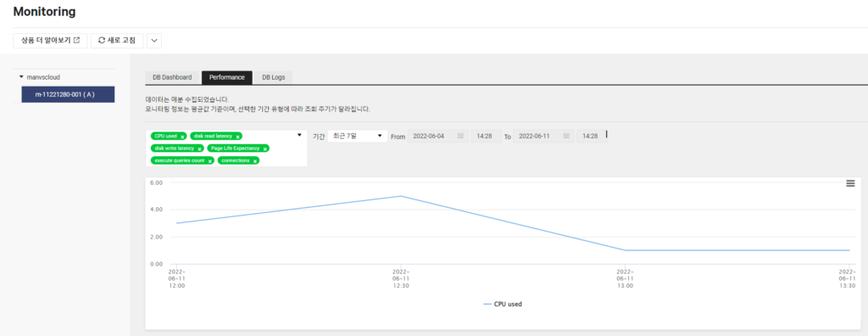
Task: Open the period dropdown showing 최근 7일
Action: click(x=358, y=136)
